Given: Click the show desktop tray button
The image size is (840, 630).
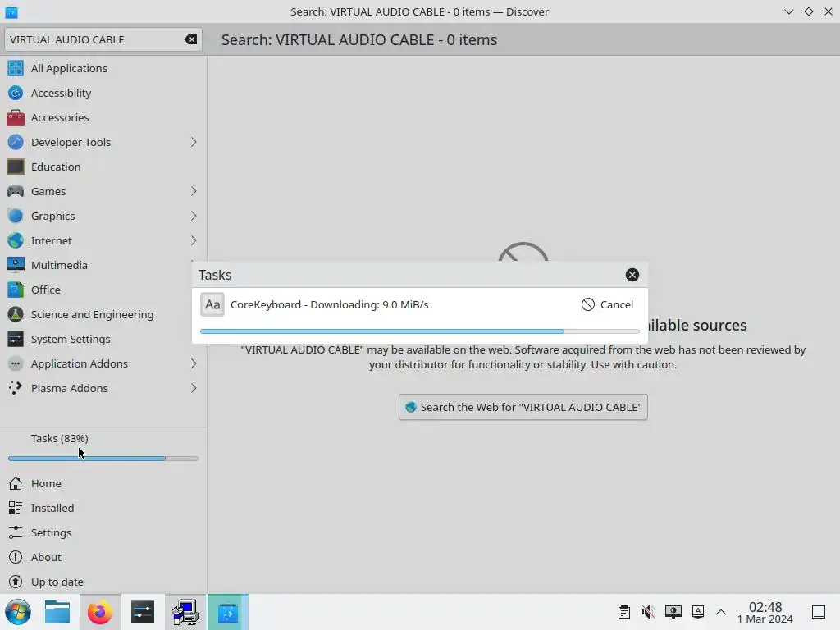Looking at the screenshot, I should click(x=819, y=612).
